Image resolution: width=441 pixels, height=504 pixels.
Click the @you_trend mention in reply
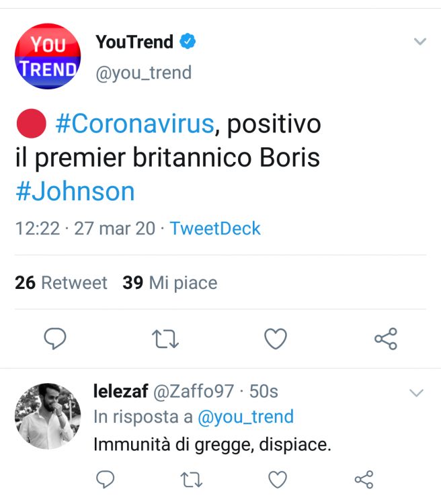pyautogui.click(x=245, y=417)
